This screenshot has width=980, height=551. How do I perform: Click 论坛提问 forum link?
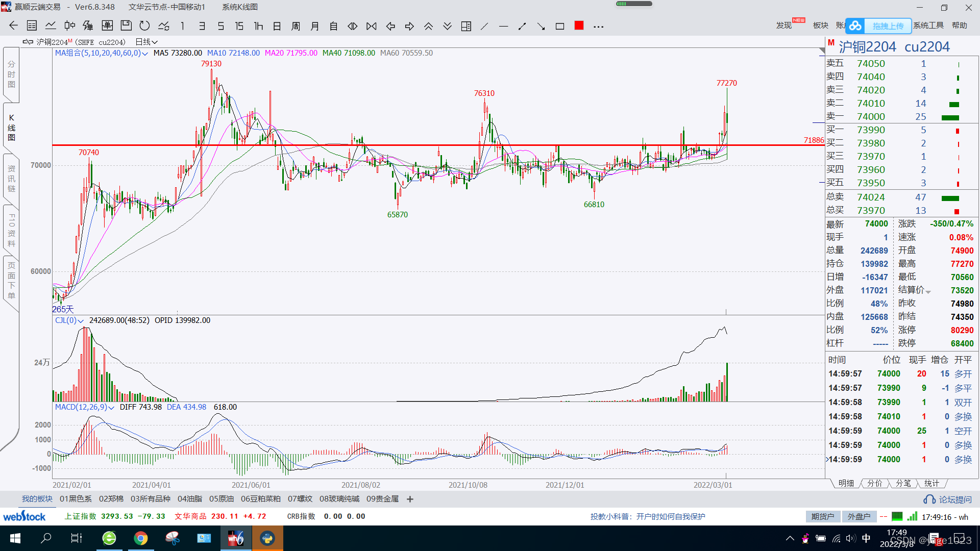pos(948,499)
